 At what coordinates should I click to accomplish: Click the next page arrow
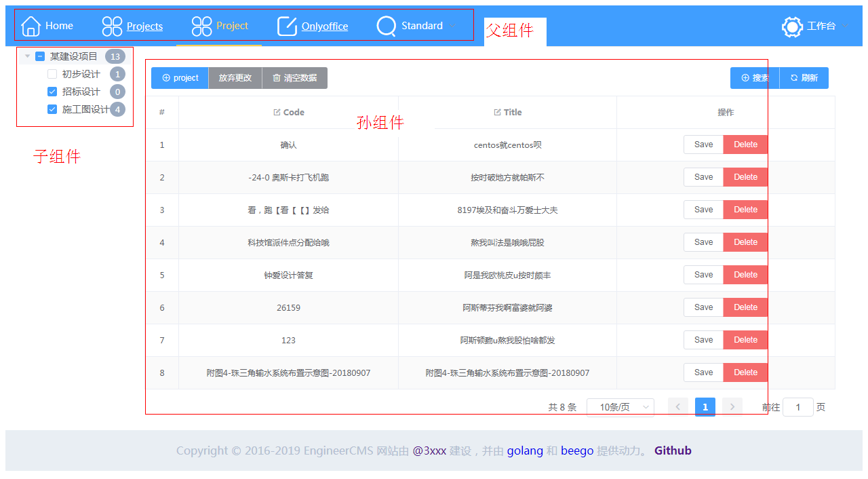point(732,407)
